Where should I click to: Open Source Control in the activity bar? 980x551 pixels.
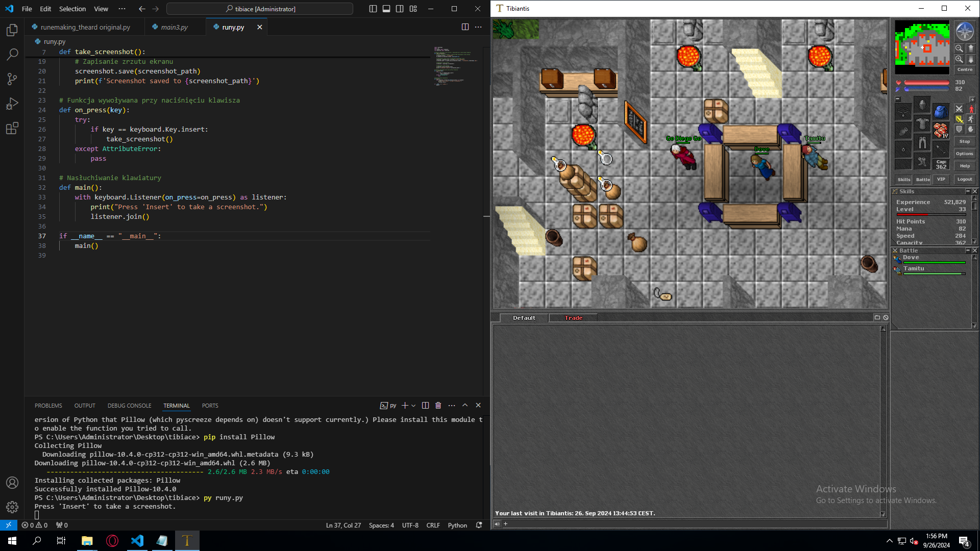(11, 79)
